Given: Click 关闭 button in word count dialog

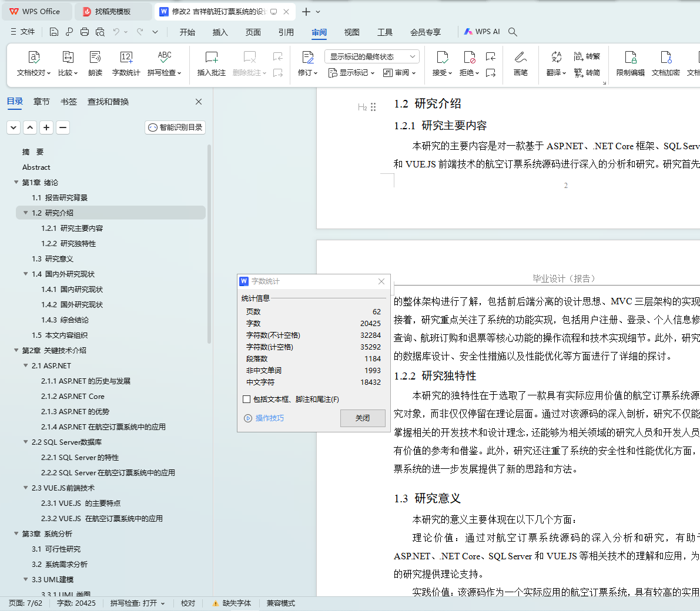Looking at the screenshot, I should [363, 418].
